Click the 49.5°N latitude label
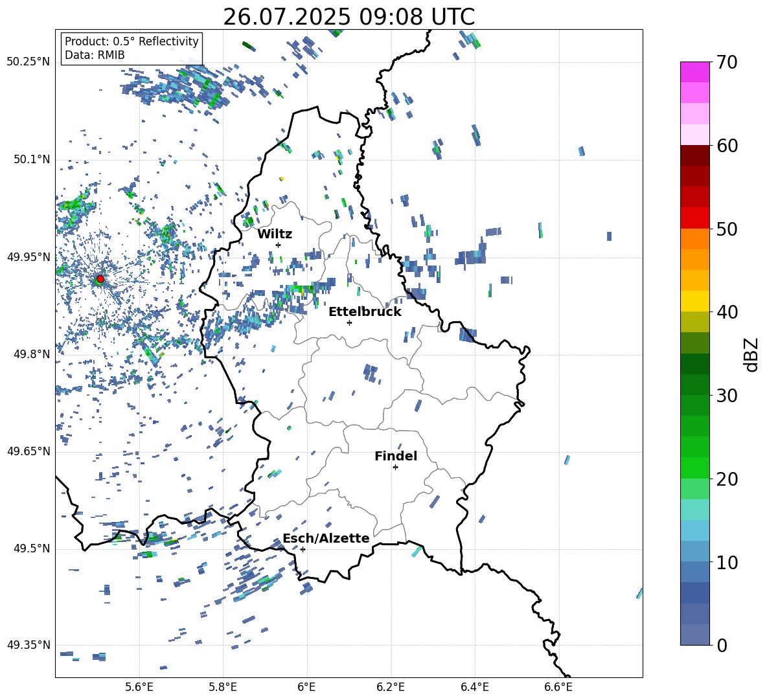The image size is (767, 700). click(x=32, y=548)
